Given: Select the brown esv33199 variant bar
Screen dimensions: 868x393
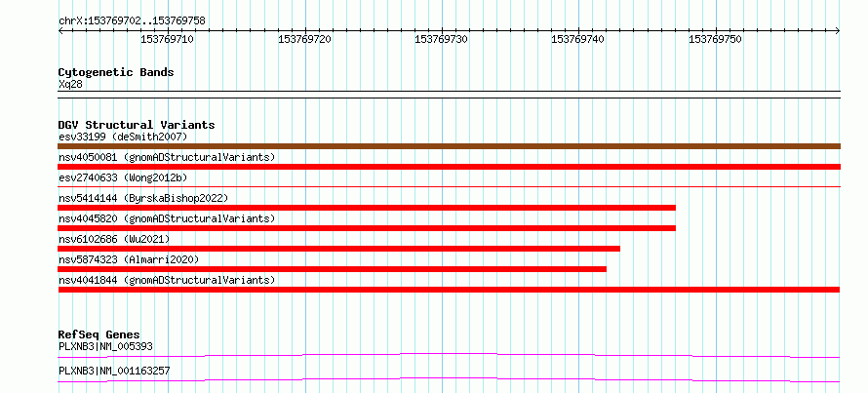Looking at the screenshot, I should pos(449,146).
